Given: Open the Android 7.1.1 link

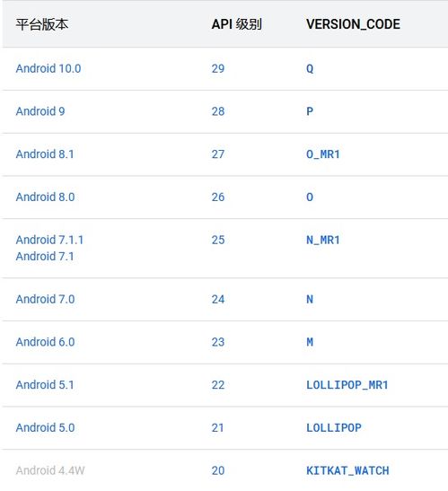Looking at the screenshot, I should [49, 240].
